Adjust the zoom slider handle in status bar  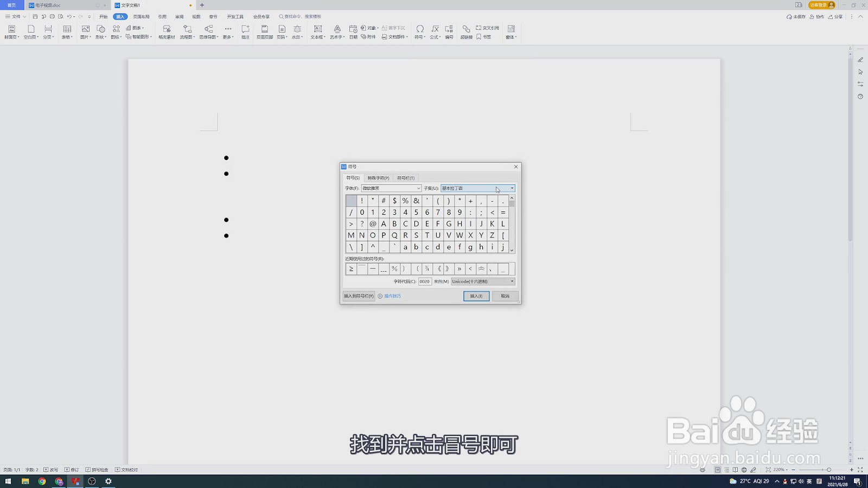(829, 470)
